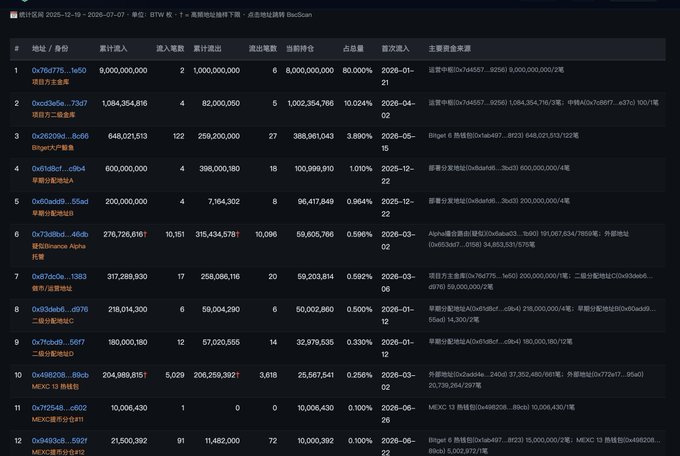The image size is (680, 456).
Task: Click share percentage 10.024%
Action: point(358,103)
